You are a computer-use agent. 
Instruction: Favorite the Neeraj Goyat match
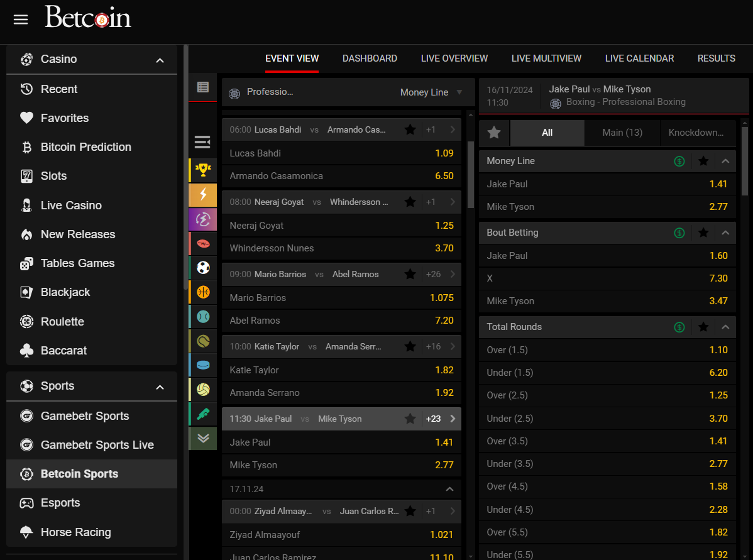tap(410, 202)
